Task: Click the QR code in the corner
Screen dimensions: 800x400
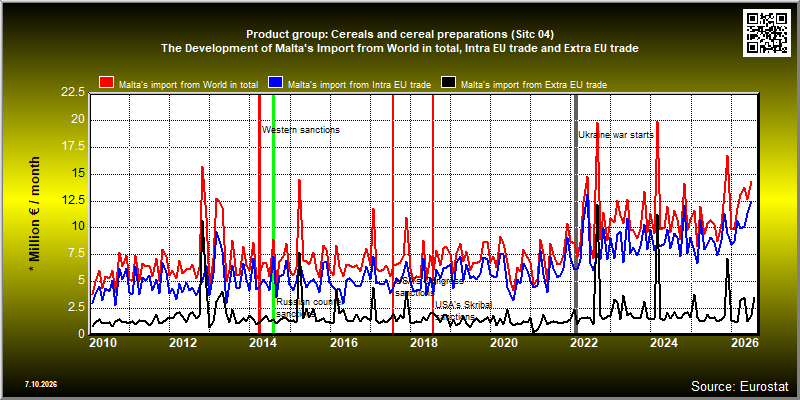Action: pyautogui.click(x=767, y=32)
